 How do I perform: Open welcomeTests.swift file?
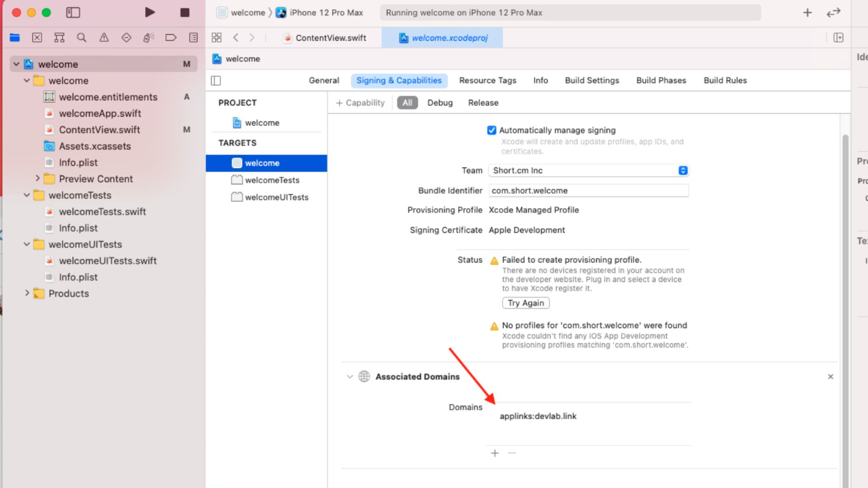[x=103, y=211]
